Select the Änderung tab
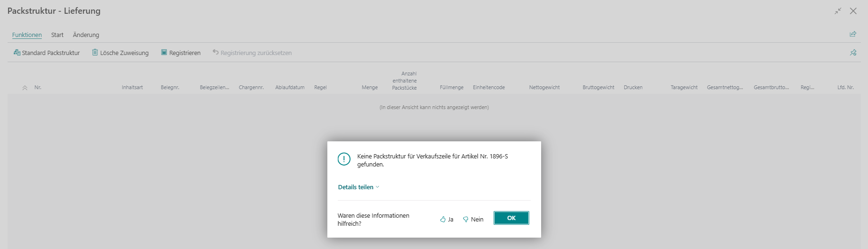The height and width of the screenshot is (249, 868). click(86, 35)
